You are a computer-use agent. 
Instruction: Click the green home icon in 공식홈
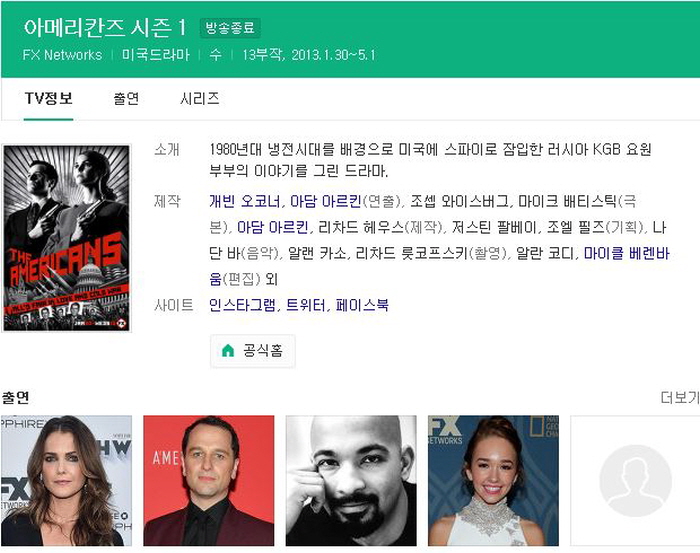[x=228, y=351]
